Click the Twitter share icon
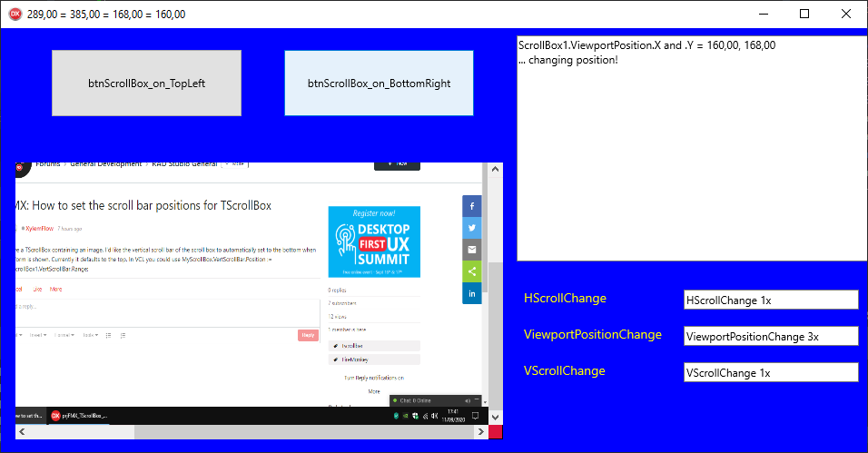 point(472,228)
